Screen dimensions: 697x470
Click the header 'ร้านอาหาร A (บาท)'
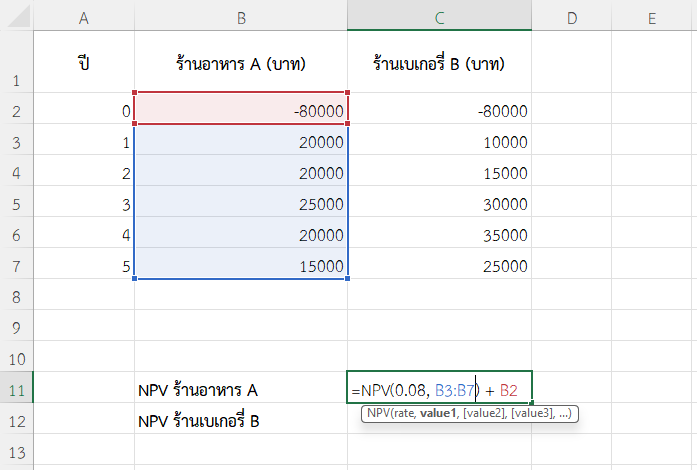pos(241,61)
